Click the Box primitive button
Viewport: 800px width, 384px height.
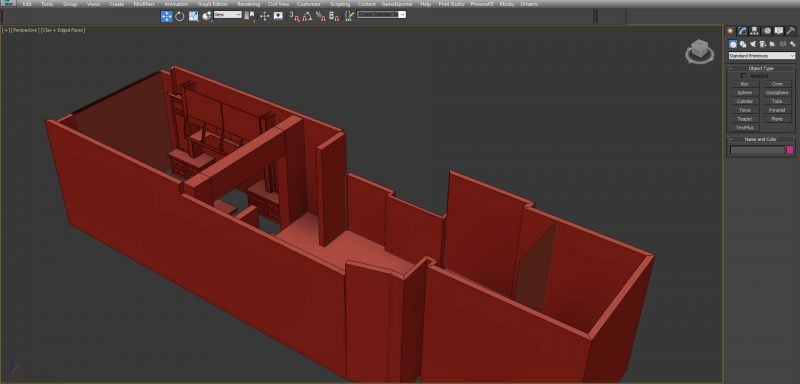coord(745,84)
